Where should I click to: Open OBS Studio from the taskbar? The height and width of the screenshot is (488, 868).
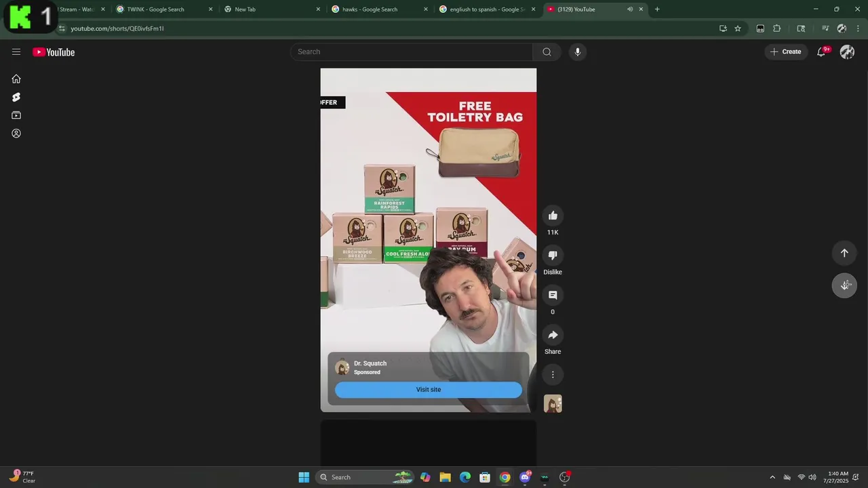(564, 477)
